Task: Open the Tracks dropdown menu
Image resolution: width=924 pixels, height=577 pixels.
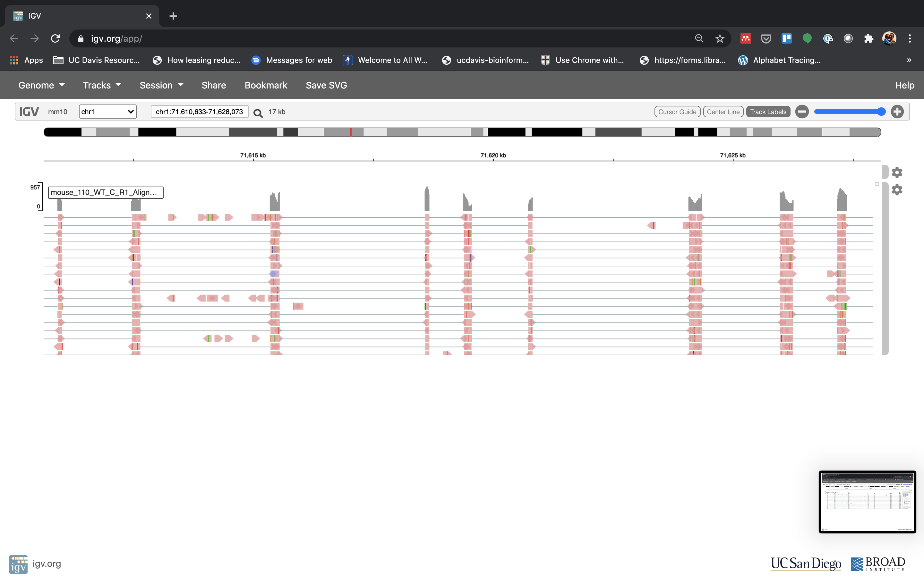Action: [x=102, y=85]
